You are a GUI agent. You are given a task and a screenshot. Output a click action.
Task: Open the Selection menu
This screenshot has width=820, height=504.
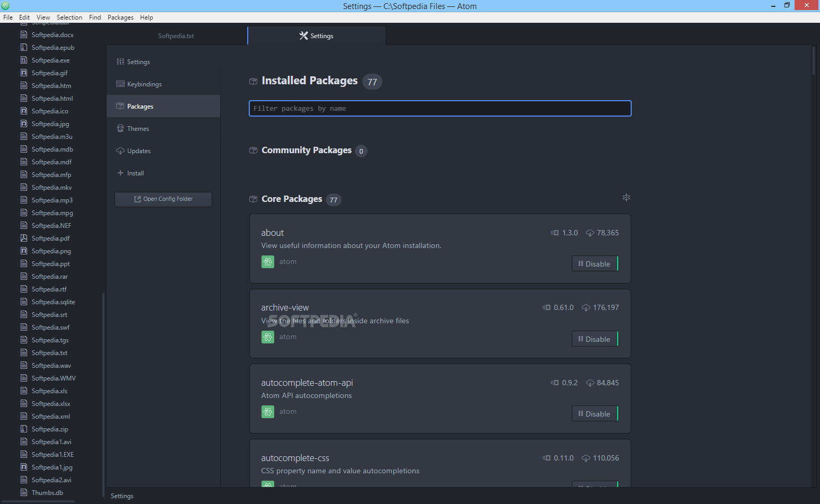69,17
